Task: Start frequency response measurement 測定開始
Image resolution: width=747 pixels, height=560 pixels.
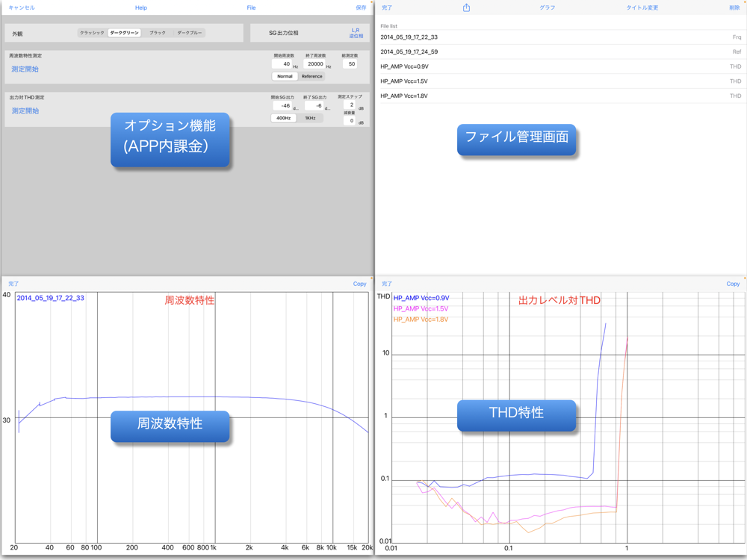Action: coord(25,69)
